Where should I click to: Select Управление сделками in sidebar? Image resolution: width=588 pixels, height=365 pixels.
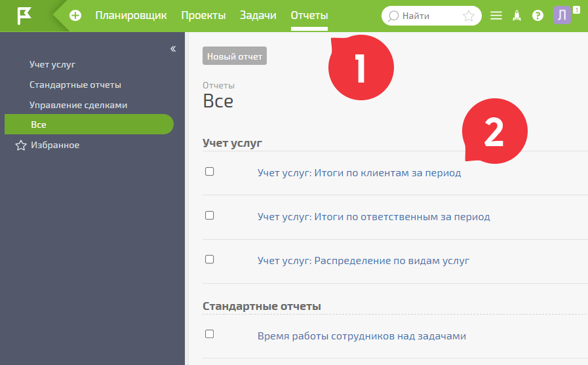tap(79, 105)
